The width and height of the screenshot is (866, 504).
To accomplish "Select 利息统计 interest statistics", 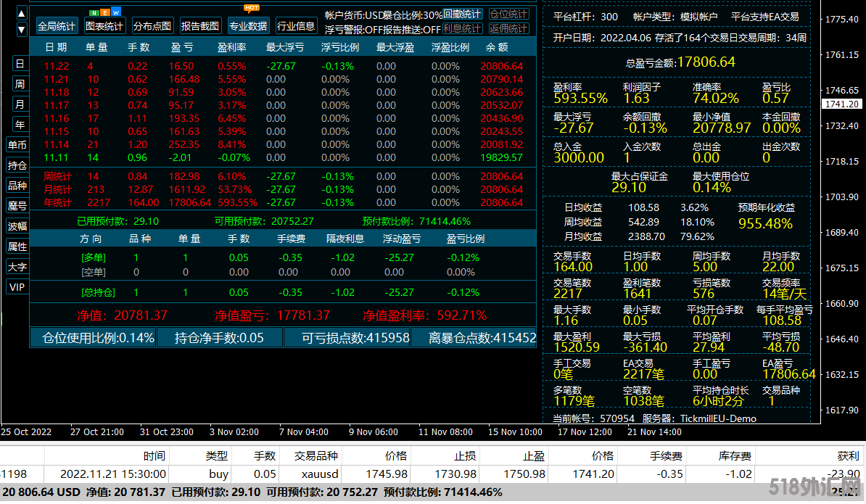I will click(462, 28).
